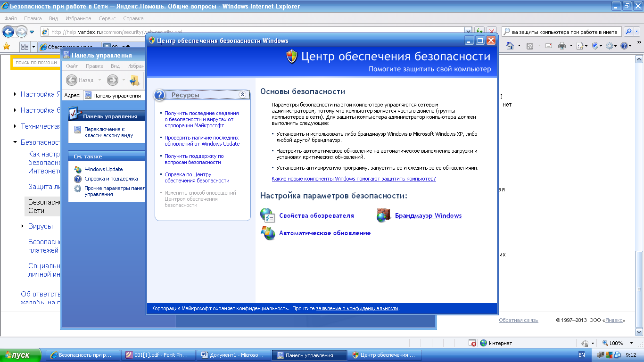Switch to the Обеспечение IE tab
Viewport: 644px width, 362px height.
70,47
